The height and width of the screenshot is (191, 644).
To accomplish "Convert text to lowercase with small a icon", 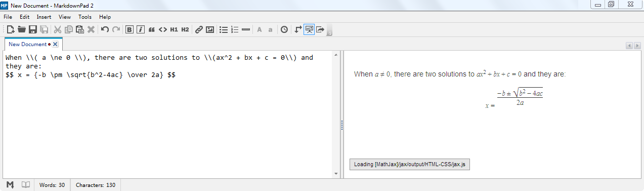I will pyautogui.click(x=270, y=29).
